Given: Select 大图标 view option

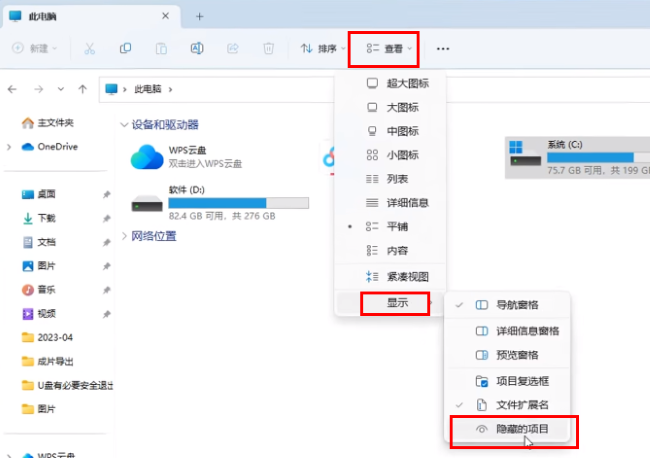Looking at the screenshot, I should 390,108.
